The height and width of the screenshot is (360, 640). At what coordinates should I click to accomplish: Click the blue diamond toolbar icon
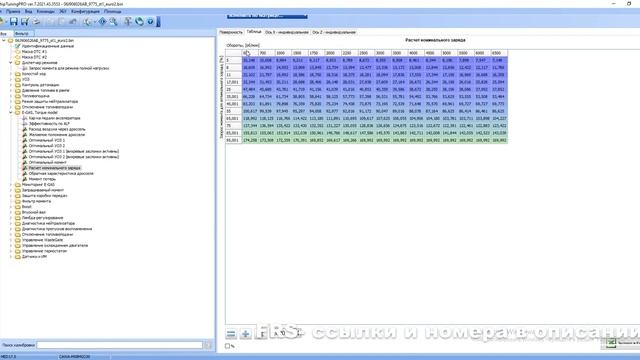click(102, 21)
